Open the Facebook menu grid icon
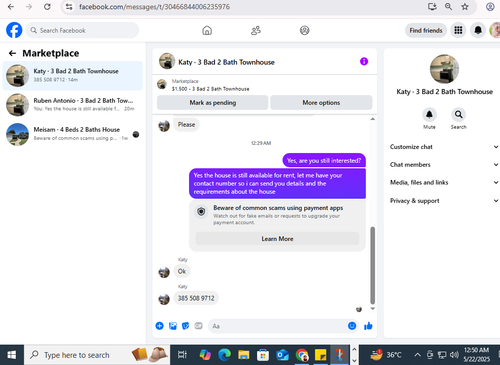Viewport: 500px width, 365px height. point(458,30)
